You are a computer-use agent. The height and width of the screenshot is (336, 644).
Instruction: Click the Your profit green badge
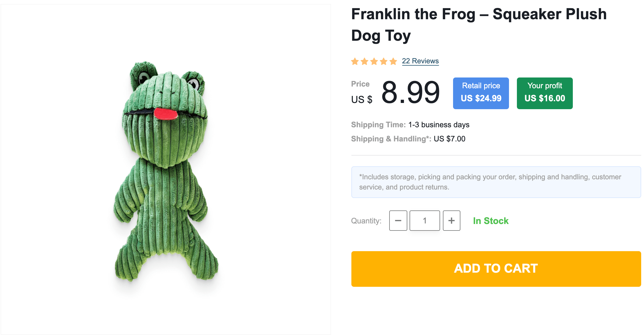pyautogui.click(x=545, y=93)
